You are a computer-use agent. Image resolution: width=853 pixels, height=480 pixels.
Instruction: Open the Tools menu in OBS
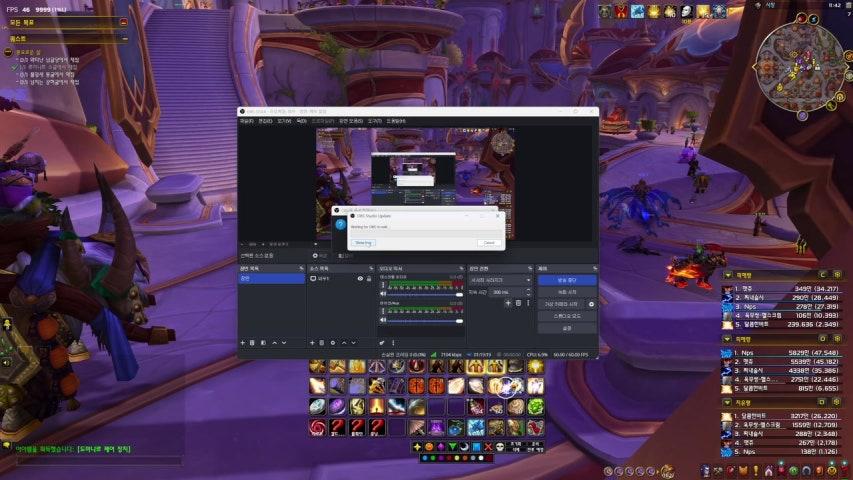click(374, 121)
